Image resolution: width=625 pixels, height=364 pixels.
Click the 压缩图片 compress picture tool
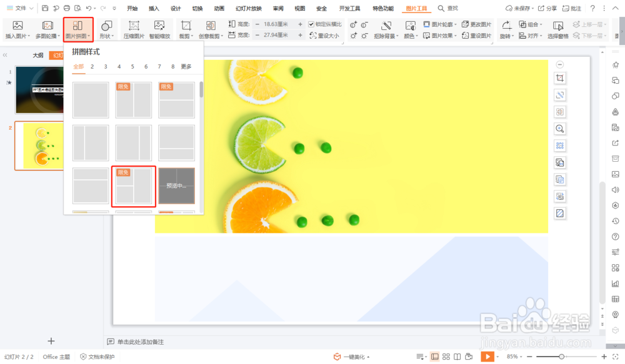click(133, 29)
